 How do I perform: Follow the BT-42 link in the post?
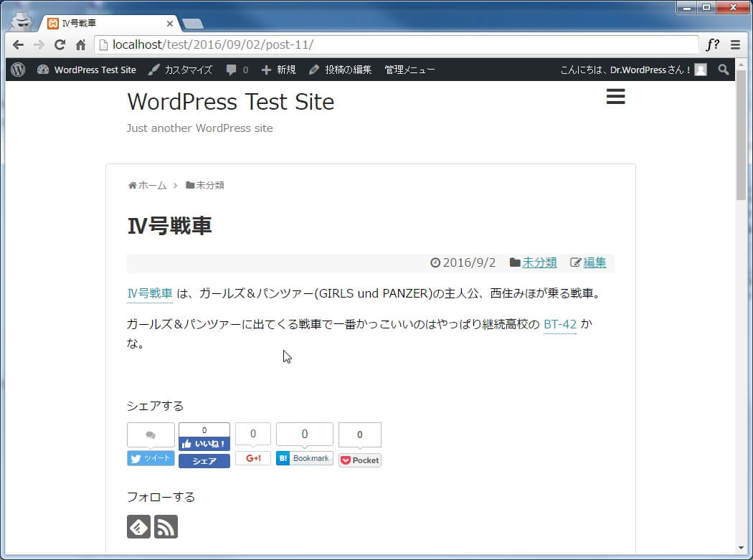tap(559, 324)
